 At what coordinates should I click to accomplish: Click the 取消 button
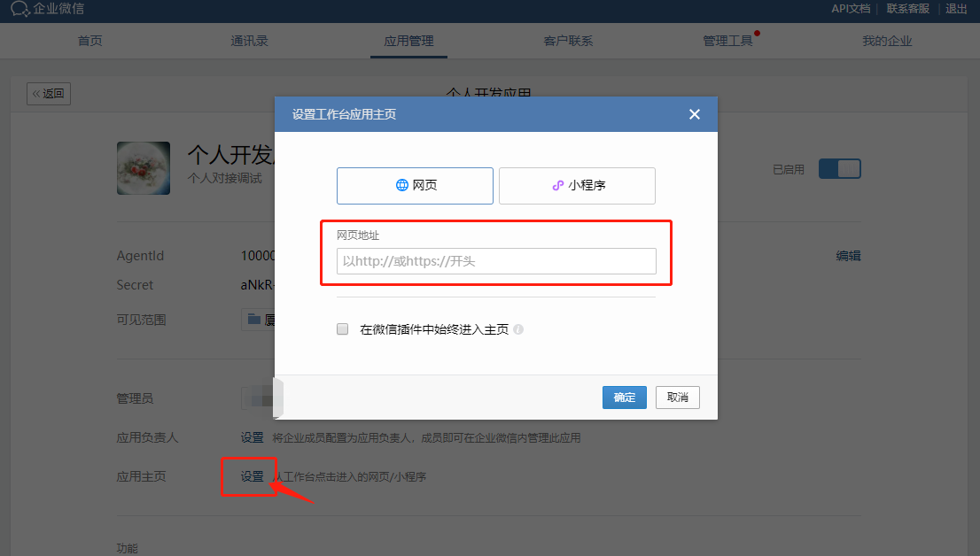[x=678, y=398]
